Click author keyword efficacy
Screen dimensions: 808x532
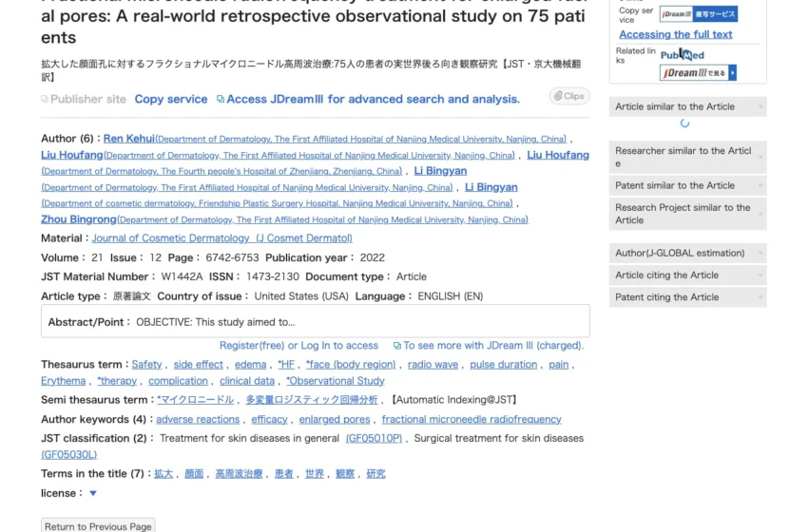[270, 419]
